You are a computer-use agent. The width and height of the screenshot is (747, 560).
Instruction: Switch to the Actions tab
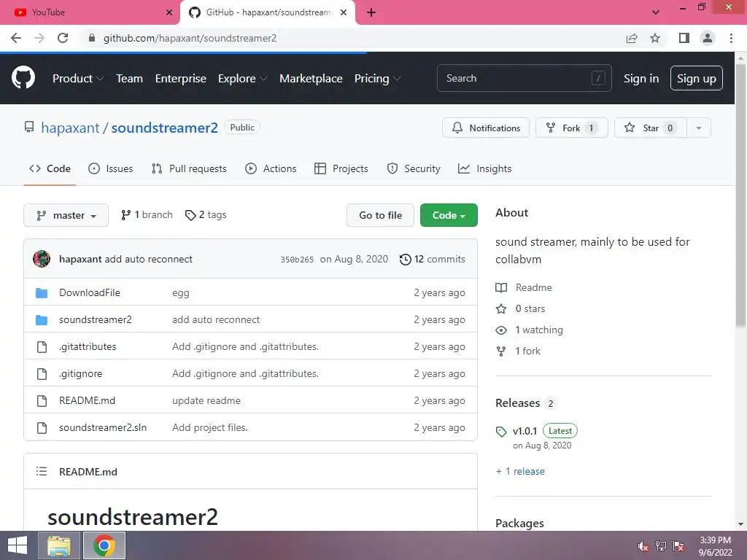[x=271, y=168]
